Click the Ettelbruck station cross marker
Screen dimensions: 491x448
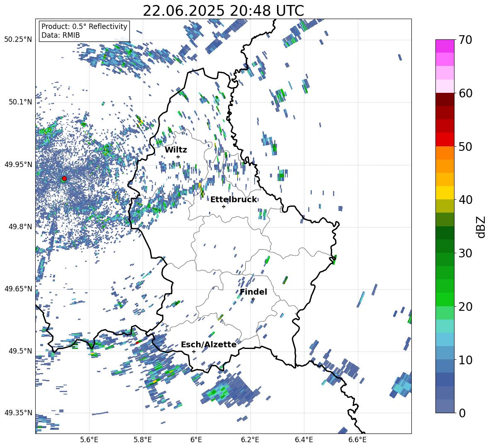(224, 206)
